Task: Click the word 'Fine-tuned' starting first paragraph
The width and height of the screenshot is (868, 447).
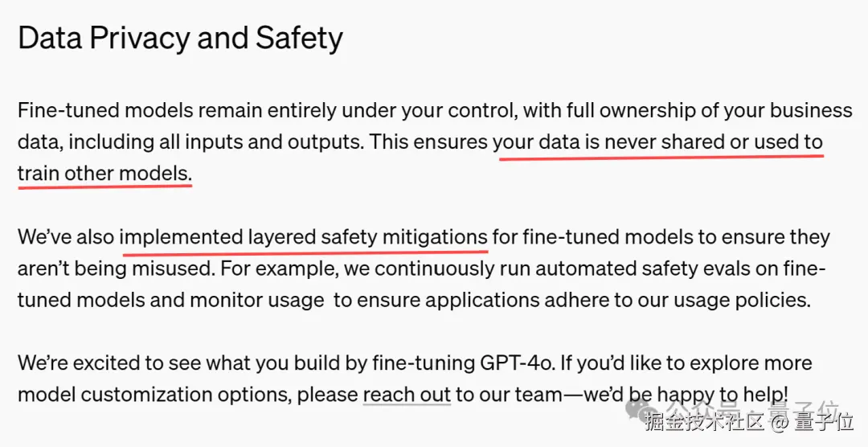Action: (68, 111)
